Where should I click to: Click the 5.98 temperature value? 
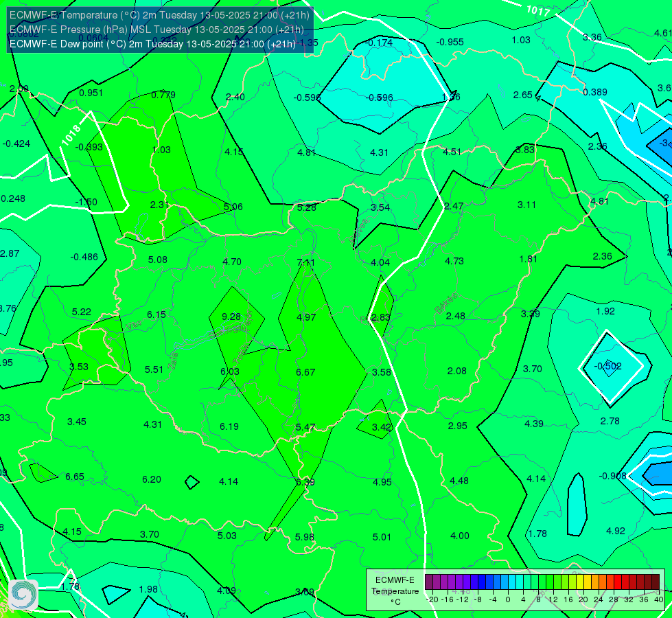click(x=304, y=537)
